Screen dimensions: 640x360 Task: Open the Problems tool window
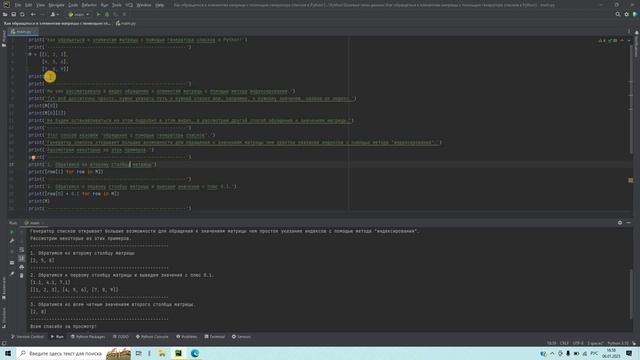pyautogui.click(x=187, y=337)
